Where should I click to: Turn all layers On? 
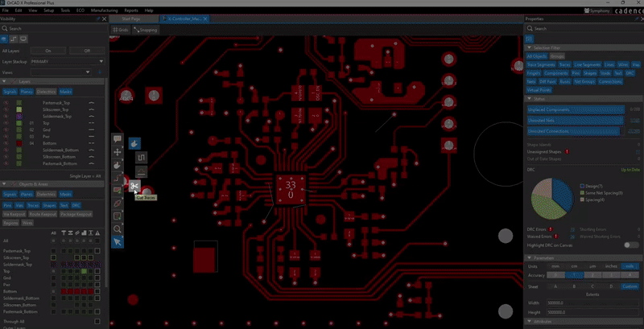tap(48, 51)
